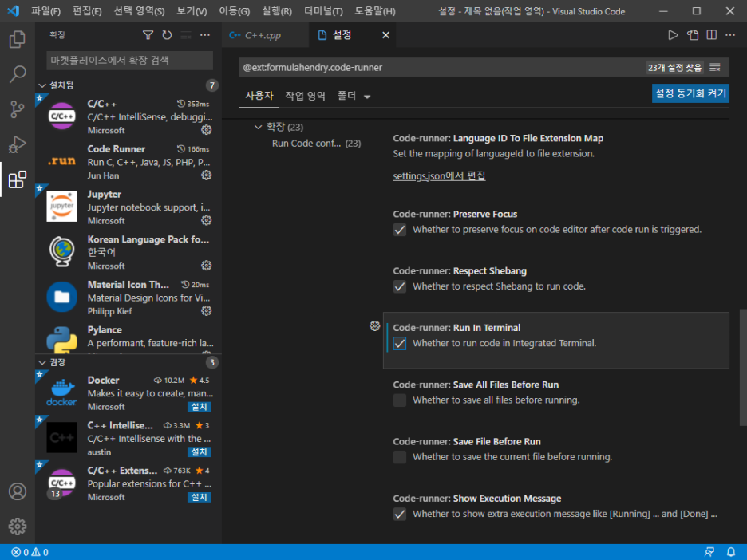Filter extensions with the funnel icon
The width and height of the screenshot is (747, 560).
click(x=148, y=35)
